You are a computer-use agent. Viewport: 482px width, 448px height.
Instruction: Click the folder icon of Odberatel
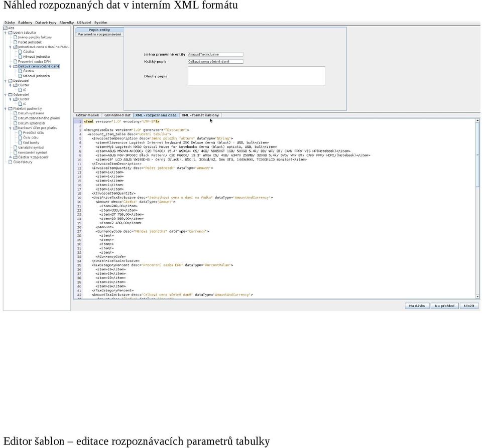(x=10, y=95)
